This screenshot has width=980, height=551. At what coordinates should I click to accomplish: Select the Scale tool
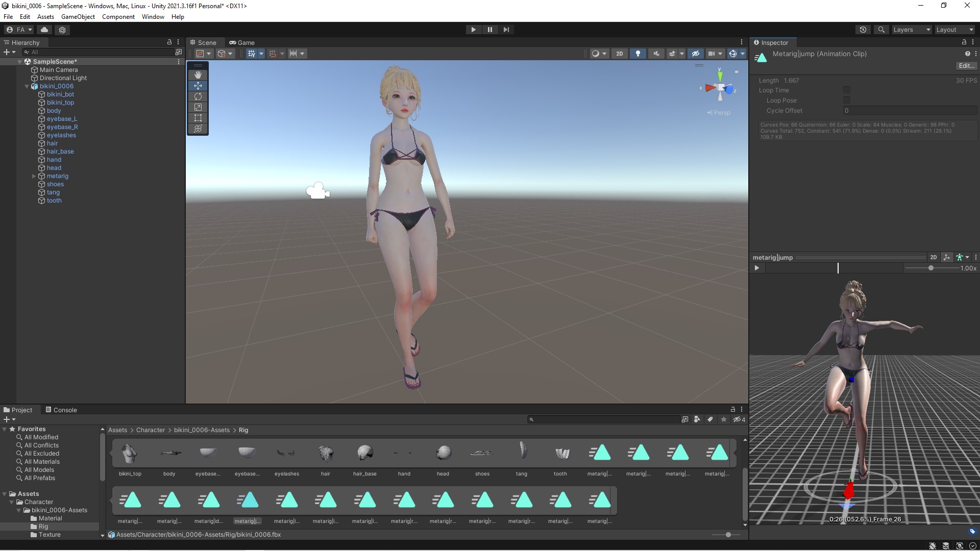198,107
